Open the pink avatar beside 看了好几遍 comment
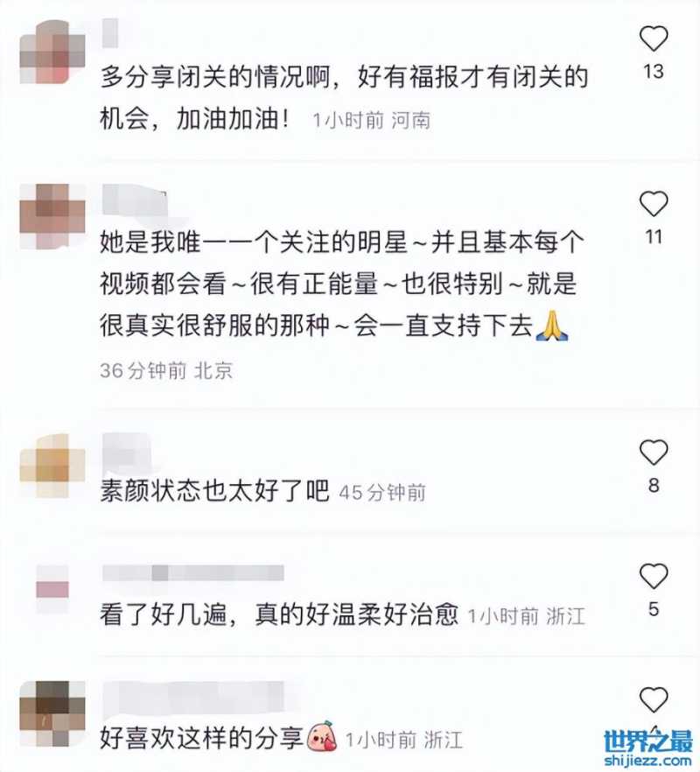Screen dimensions: 700x772 (x=52, y=589)
